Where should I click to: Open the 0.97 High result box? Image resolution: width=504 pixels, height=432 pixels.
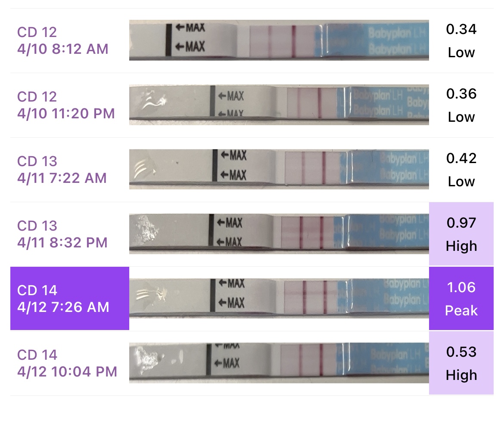[461, 234]
